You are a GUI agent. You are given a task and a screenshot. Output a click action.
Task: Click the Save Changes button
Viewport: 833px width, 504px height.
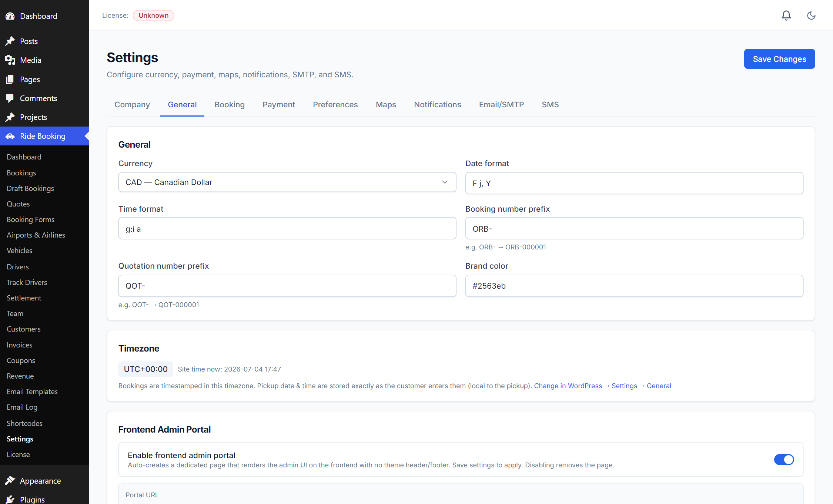tap(779, 59)
